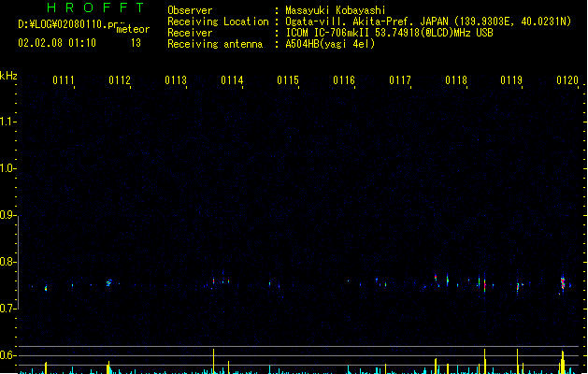Click the 0.7 frequency axis label
This screenshot has width=588, height=374.
point(7,309)
